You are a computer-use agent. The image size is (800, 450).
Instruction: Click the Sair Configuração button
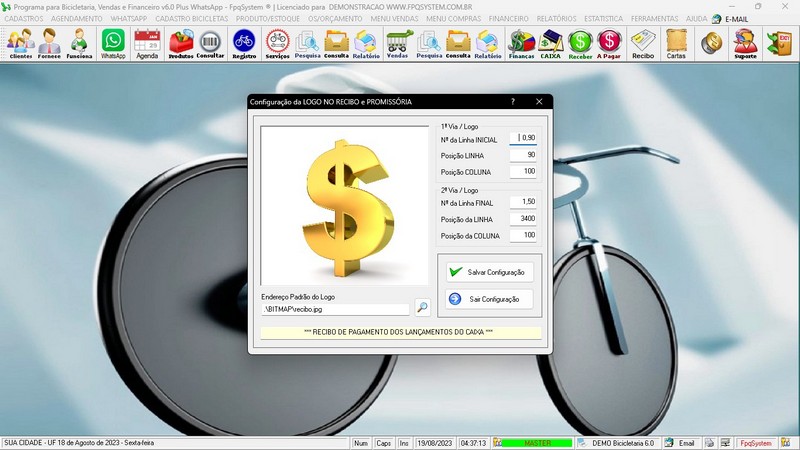tap(488, 299)
